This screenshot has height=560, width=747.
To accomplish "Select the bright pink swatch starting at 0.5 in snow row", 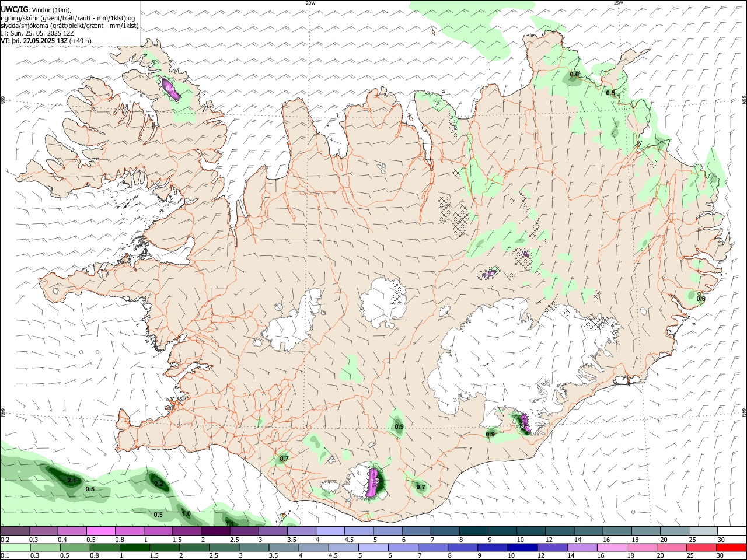I will [x=100, y=531].
